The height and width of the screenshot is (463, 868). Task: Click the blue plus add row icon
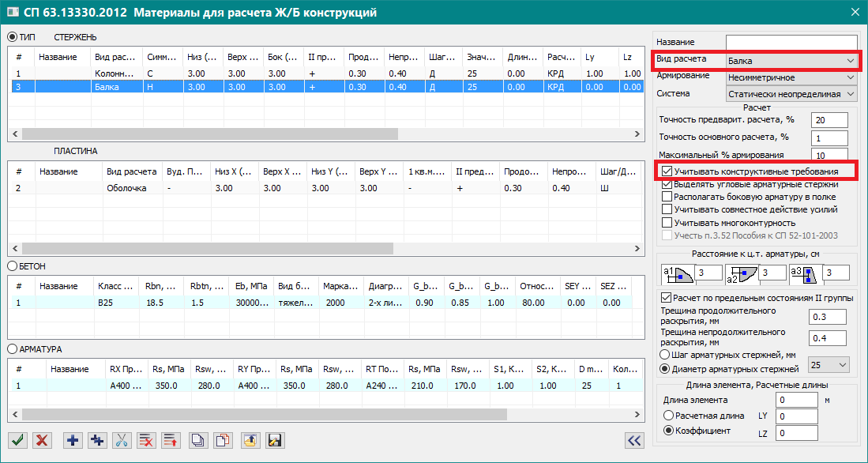point(73,441)
